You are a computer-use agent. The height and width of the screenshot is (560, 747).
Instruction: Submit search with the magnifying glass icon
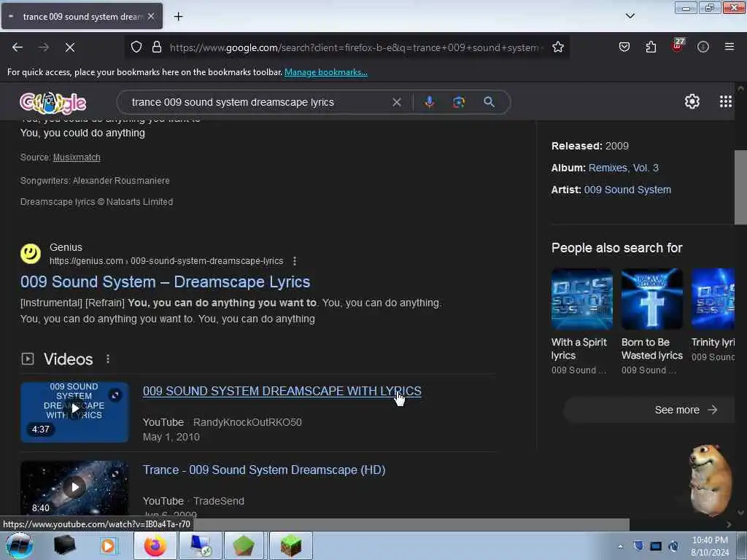(x=489, y=102)
